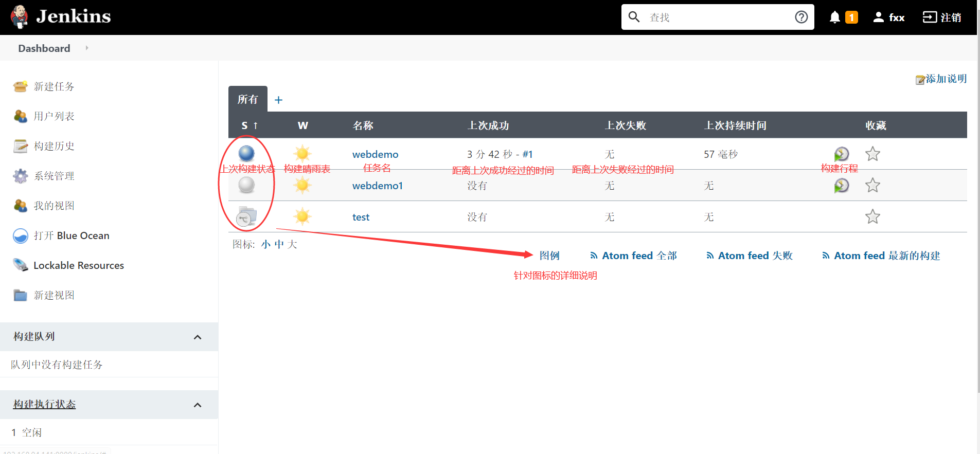Schedule a build for webdemo1
This screenshot has height=454, width=980.
click(x=842, y=185)
